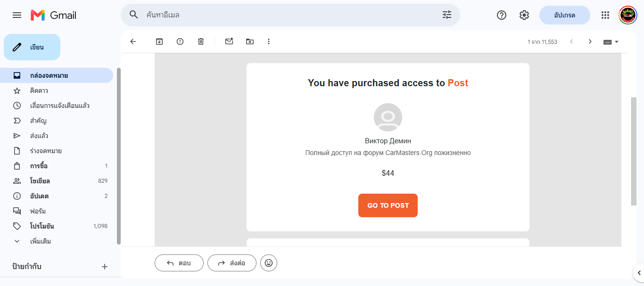Open the Google apps grid
The height and width of the screenshot is (286, 644).
tap(605, 15)
